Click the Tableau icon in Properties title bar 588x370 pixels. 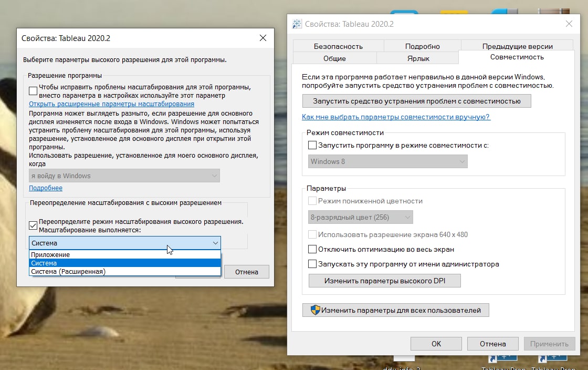pyautogui.click(x=297, y=24)
